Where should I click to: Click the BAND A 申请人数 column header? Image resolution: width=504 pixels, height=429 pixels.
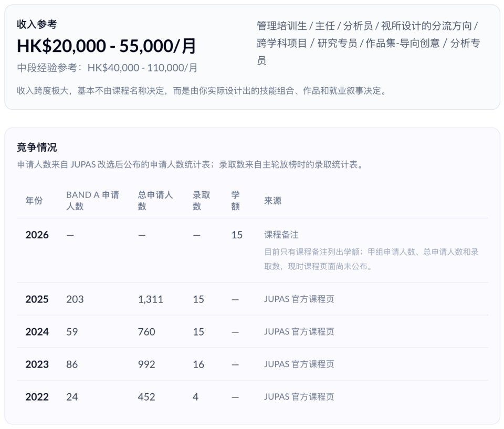click(x=92, y=201)
